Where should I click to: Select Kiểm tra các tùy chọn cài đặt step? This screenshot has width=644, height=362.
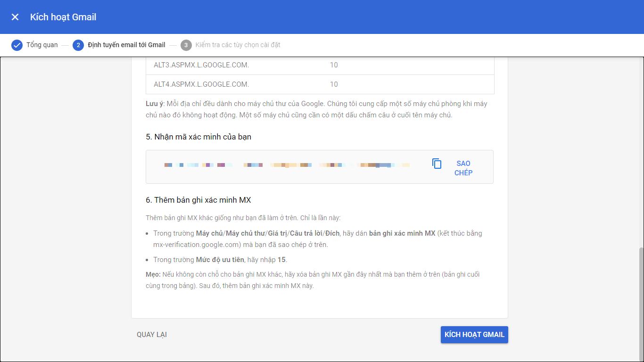tap(238, 45)
